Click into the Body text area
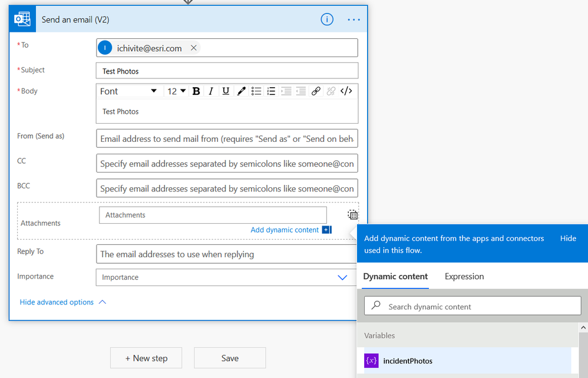This screenshot has height=378, width=588. [227, 111]
